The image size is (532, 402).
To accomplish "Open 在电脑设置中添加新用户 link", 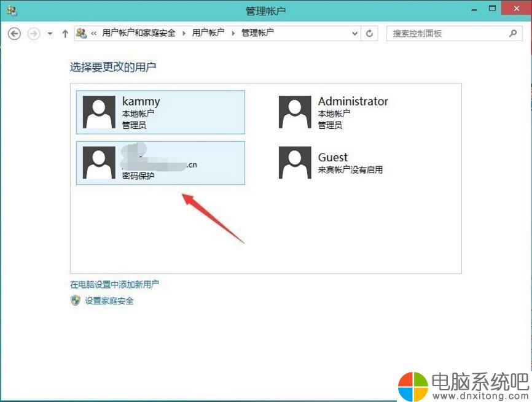I will [114, 284].
